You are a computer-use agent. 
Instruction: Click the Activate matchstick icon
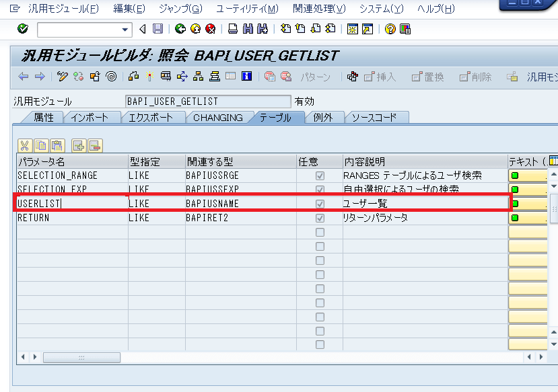coord(149,77)
